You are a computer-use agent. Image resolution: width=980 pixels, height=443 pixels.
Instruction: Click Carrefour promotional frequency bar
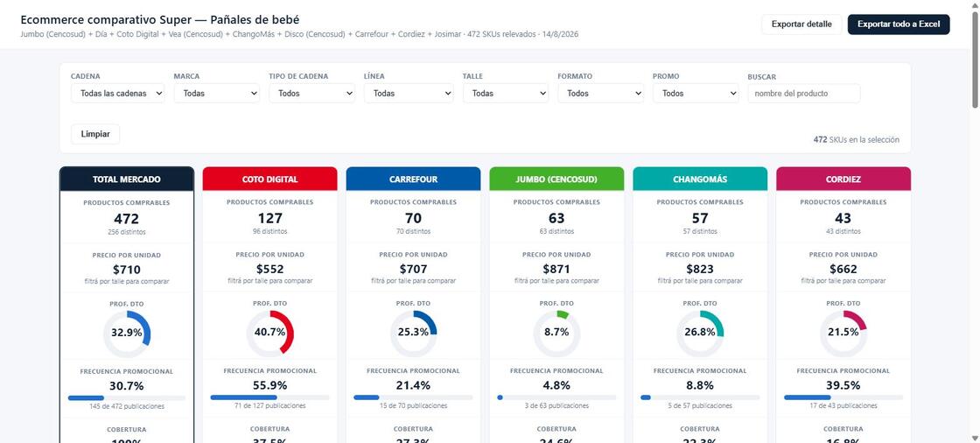tap(413, 397)
